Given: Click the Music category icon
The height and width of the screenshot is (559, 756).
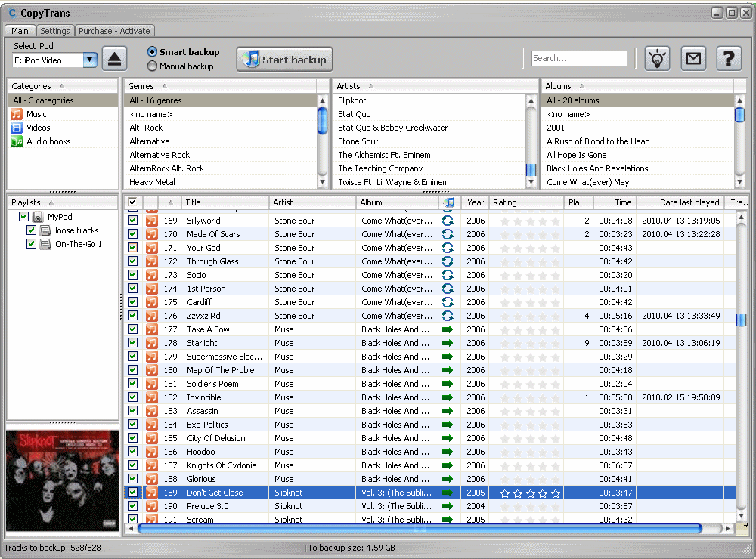Looking at the screenshot, I should pos(17,114).
